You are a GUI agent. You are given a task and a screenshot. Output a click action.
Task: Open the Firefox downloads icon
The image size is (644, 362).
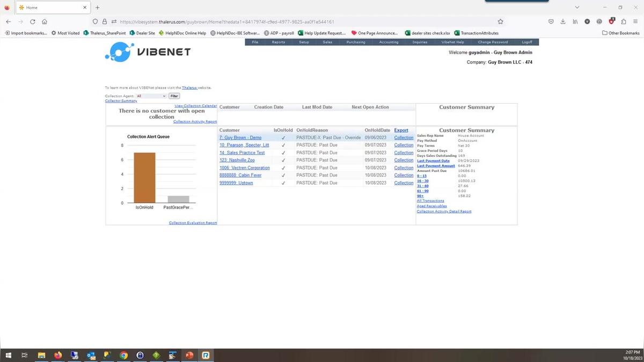coord(563,21)
